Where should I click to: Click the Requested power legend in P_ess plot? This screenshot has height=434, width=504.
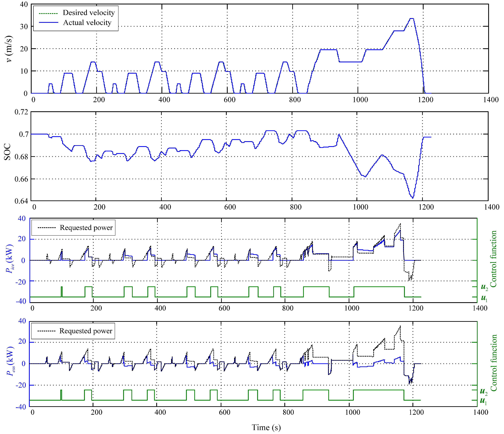click(86, 331)
